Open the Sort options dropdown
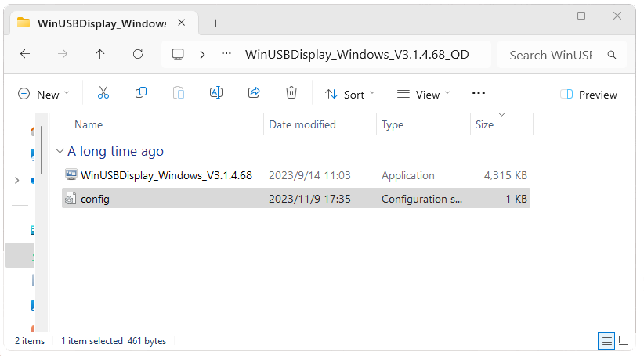644x356 pixels. [x=350, y=95]
